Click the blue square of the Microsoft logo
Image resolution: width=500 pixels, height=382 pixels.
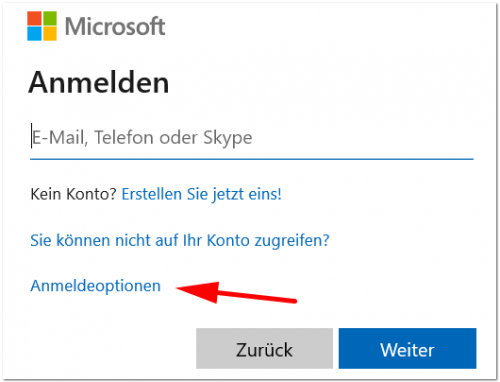34,34
